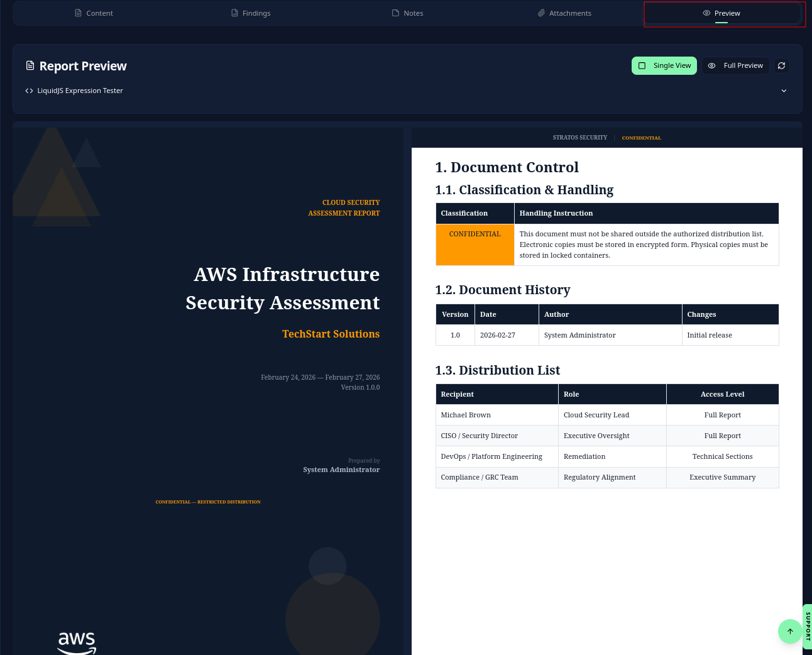Screen dimensions: 812x655
Task: Click the scroll-to-top arrow button
Action: tap(790, 631)
